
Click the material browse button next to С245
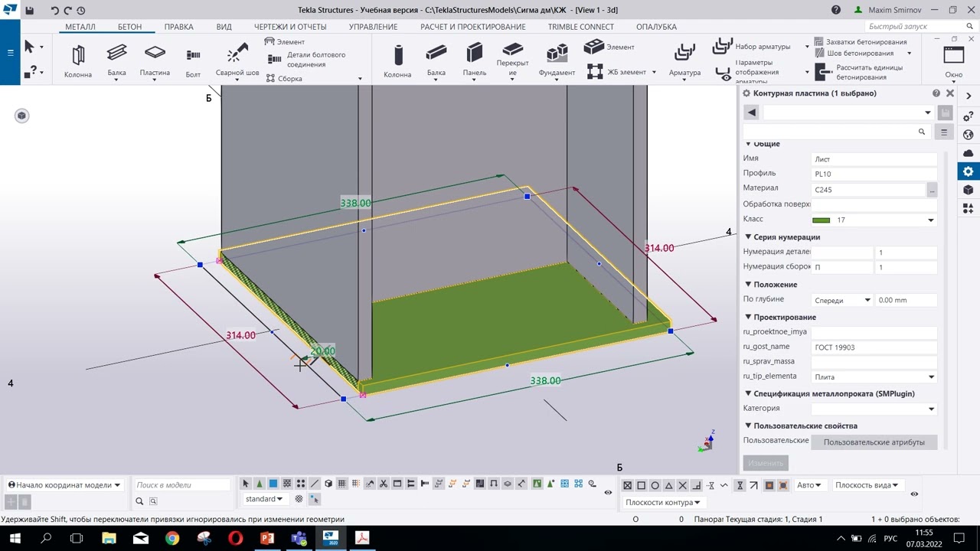coord(932,189)
